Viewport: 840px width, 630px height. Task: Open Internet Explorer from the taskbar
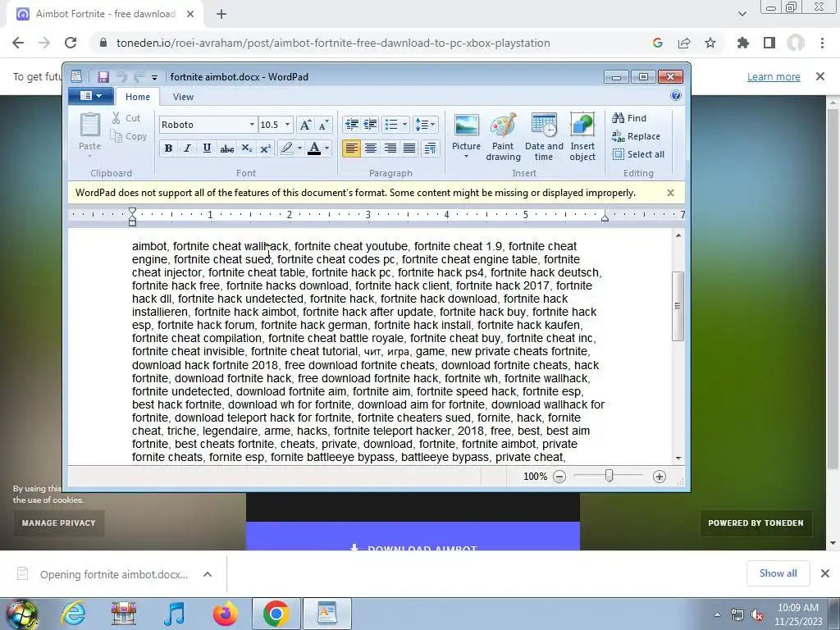[x=73, y=614]
